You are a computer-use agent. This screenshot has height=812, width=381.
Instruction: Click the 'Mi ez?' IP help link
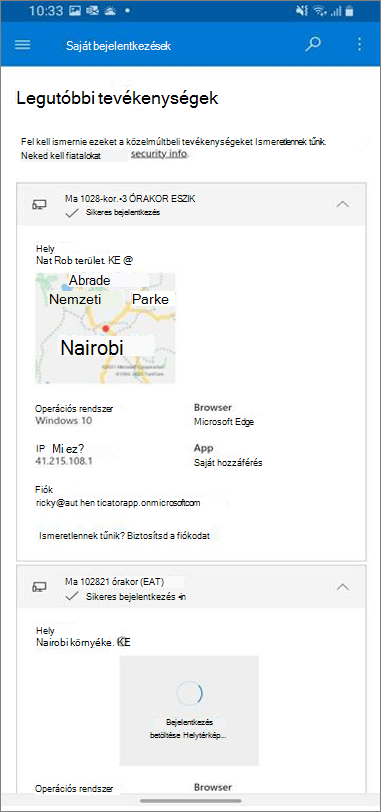click(x=70, y=448)
